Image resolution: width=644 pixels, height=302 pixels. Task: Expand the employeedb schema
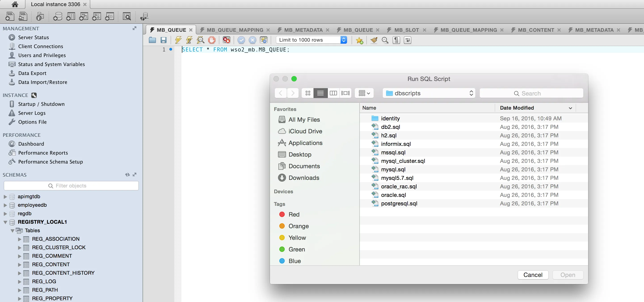click(5, 205)
